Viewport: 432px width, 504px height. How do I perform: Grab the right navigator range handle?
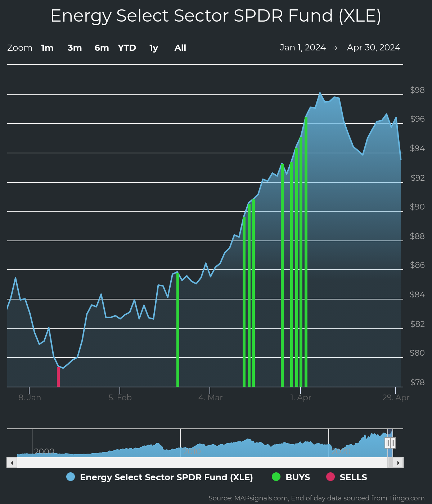tap(393, 443)
